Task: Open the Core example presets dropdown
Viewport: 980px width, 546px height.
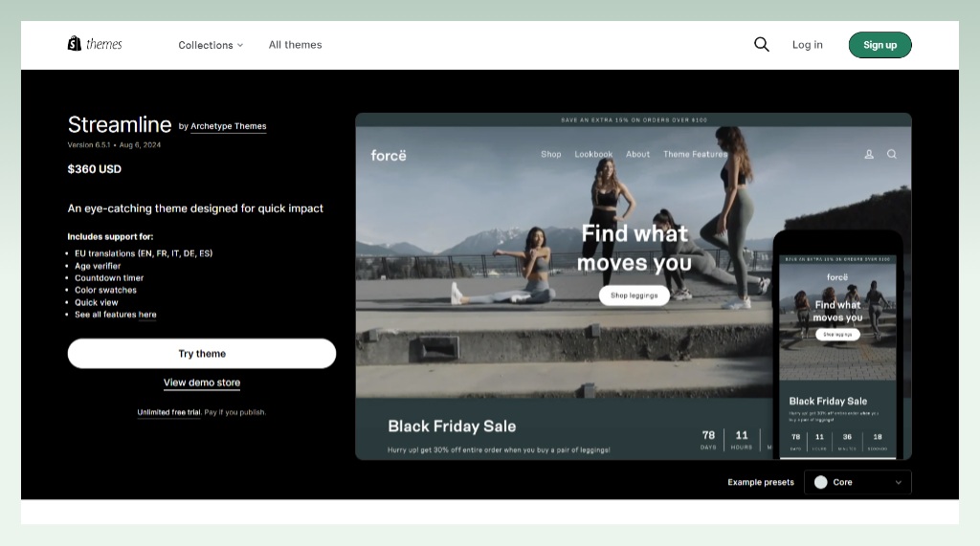Action: (x=857, y=482)
